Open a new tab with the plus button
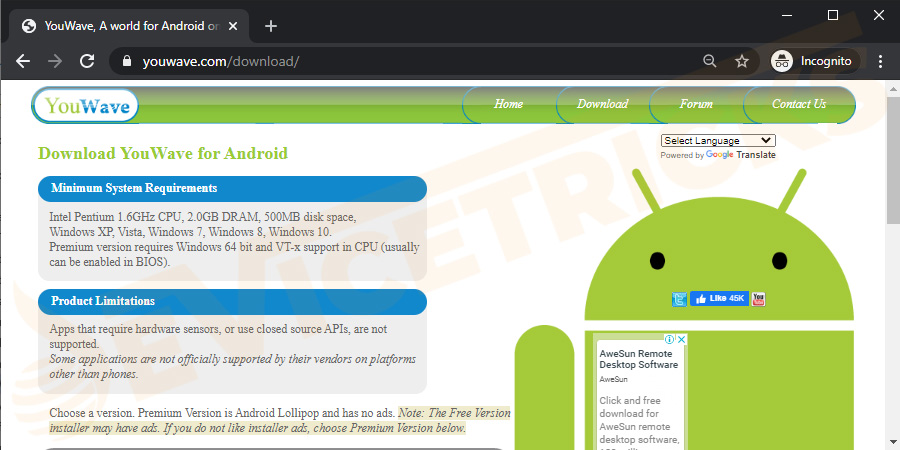 pyautogui.click(x=271, y=26)
